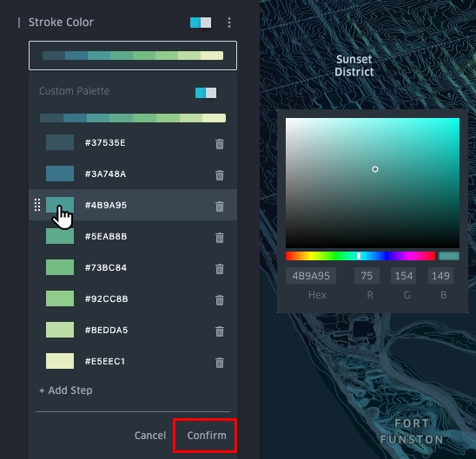Focus the Hex value input field

click(x=311, y=276)
